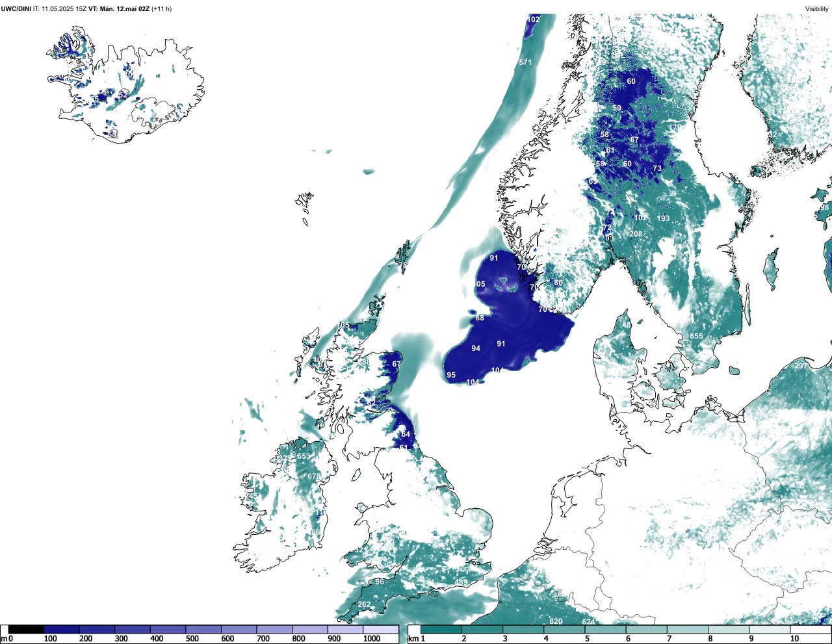
Task: Click the 700 label on metre legend
Action: [263, 639]
